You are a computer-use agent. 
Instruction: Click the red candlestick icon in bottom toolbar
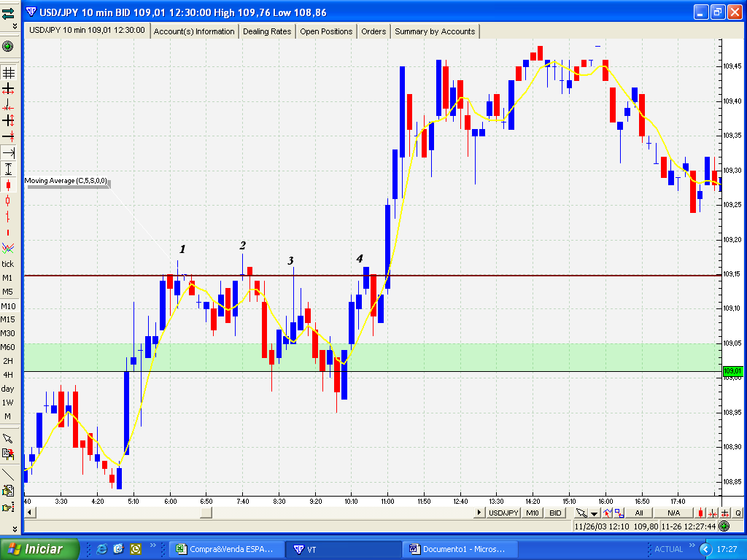700,513
